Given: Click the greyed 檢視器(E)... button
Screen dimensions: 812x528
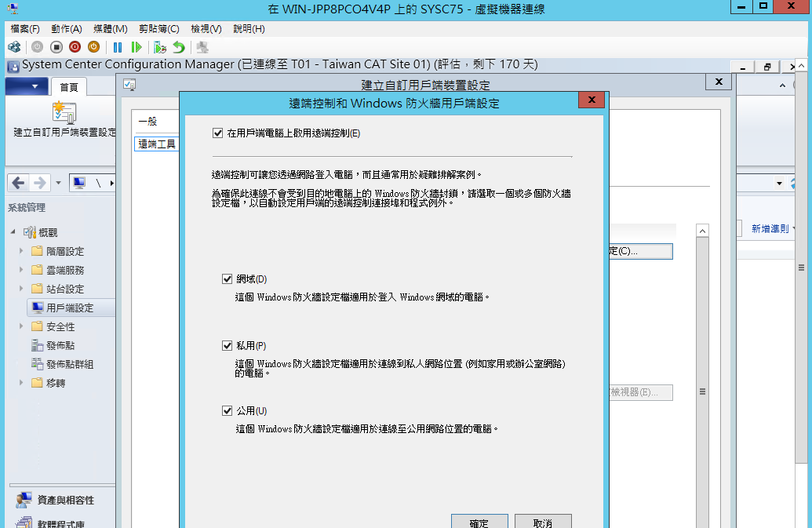Looking at the screenshot, I should (641, 392).
